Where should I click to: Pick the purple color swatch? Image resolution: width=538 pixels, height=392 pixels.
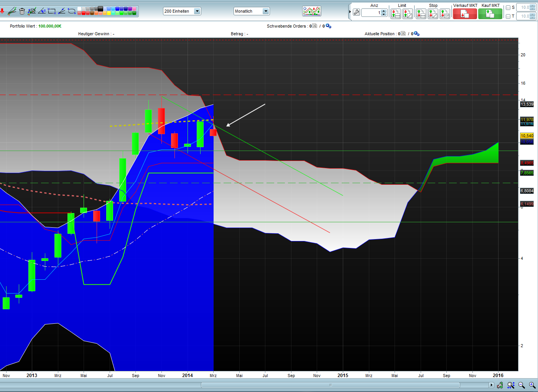tap(130, 9)
